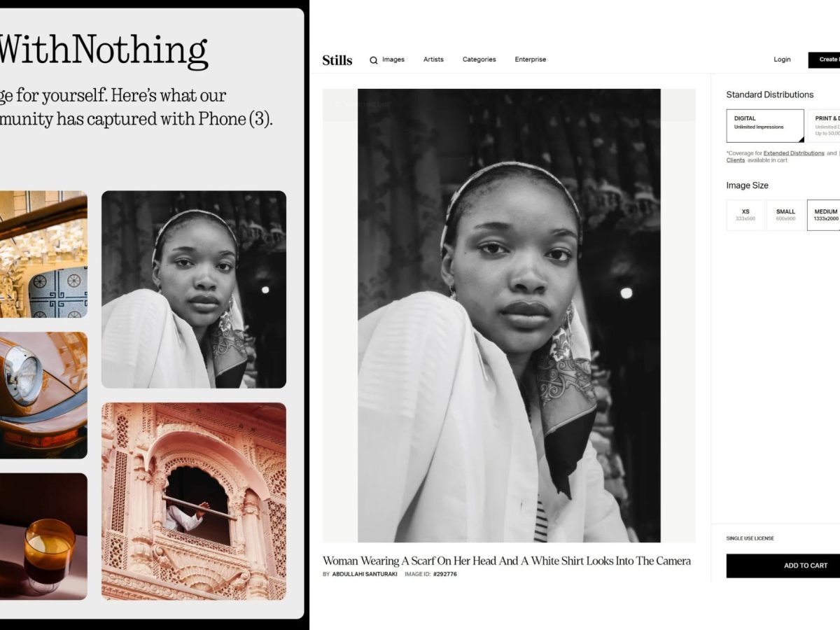Click the Login link
840x630 pixels.
click(x=782, y=59)
